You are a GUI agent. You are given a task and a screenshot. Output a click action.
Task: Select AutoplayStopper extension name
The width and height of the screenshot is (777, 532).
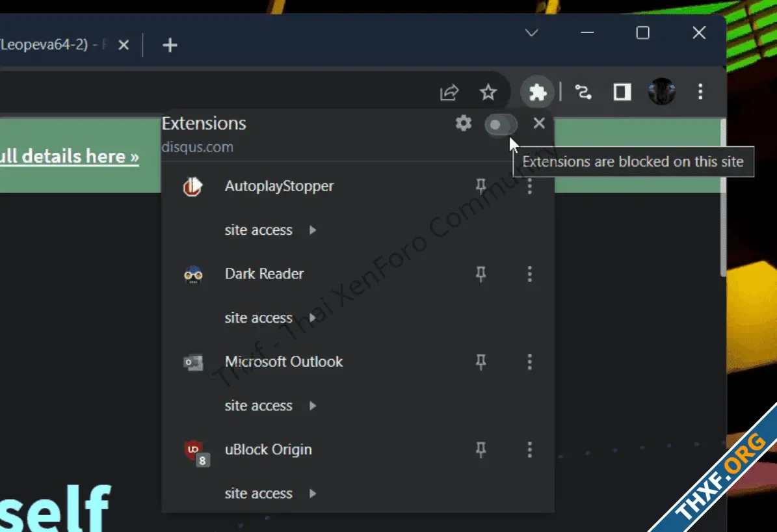click(x=279, y=187)
